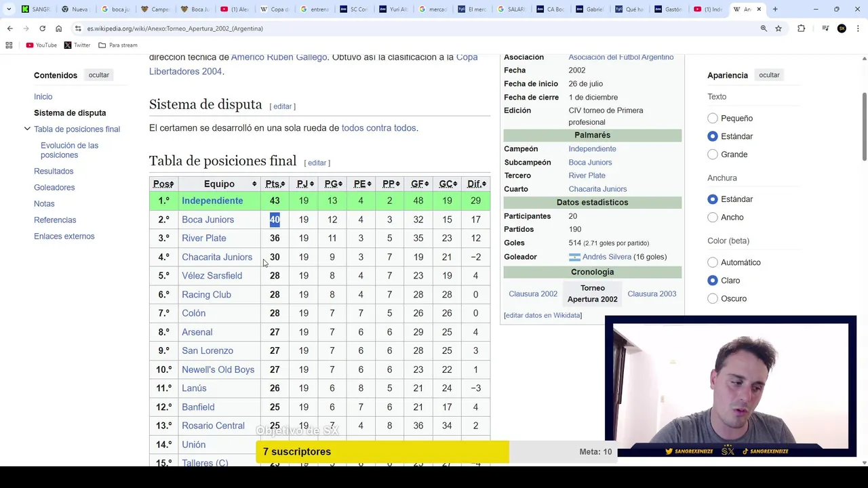Select Claro color mode

(713, 281)
